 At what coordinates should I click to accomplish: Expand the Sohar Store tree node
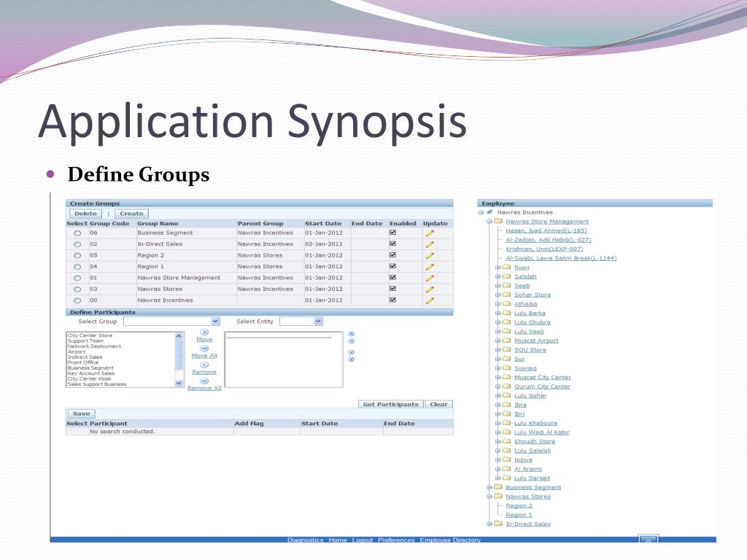(498, 295)
